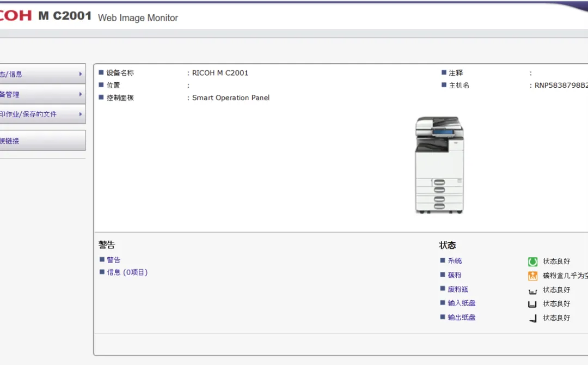Click the green system status good icon
Screen dimensions: 588x365
pos(532,261)
